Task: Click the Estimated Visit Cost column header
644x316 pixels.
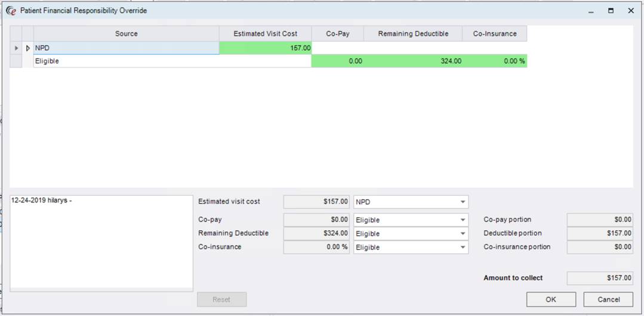Action: pos(265,34)
